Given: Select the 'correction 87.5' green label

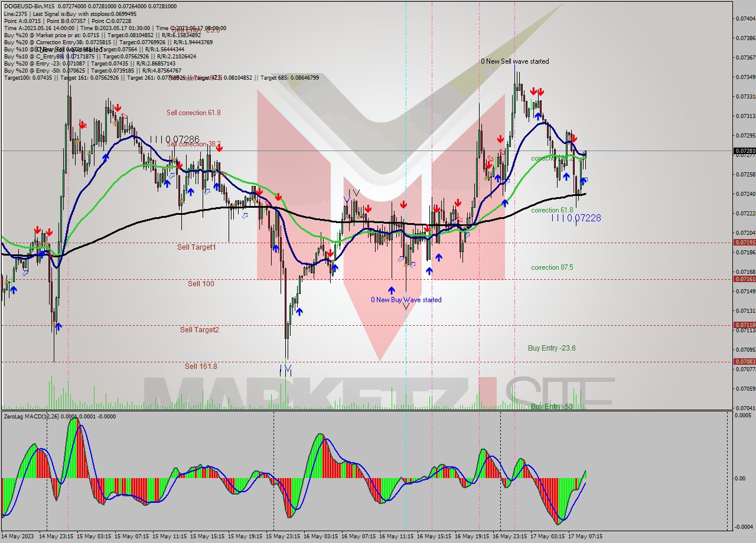Looking at the screenshot, I should pyautogui.click(x=552, y=267).
